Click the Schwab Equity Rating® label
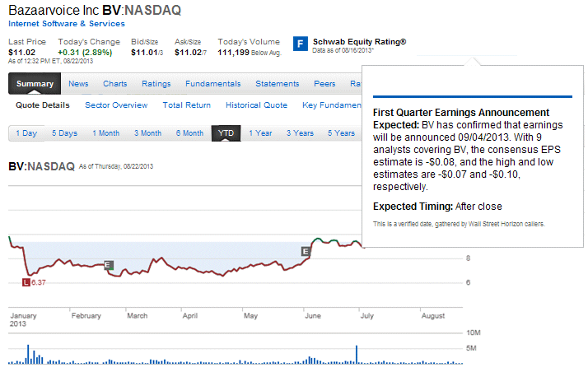 coord(359,42)
